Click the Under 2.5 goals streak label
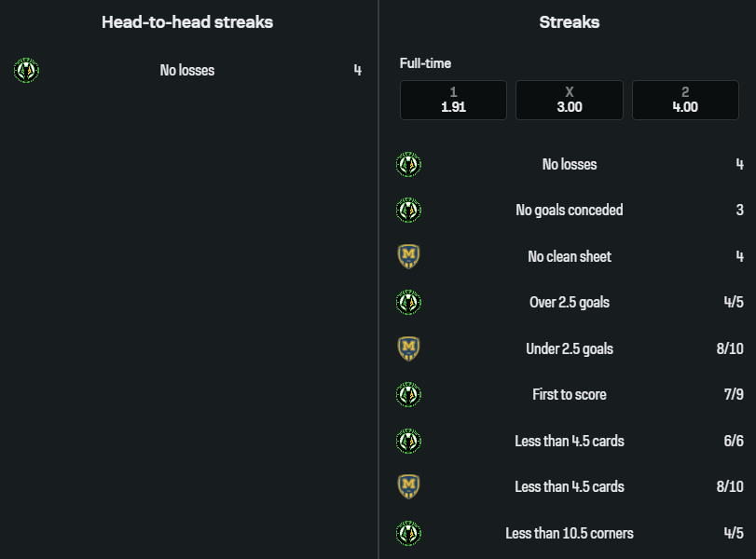The width and height of the screenshot is (756, 559). (570, 348)
